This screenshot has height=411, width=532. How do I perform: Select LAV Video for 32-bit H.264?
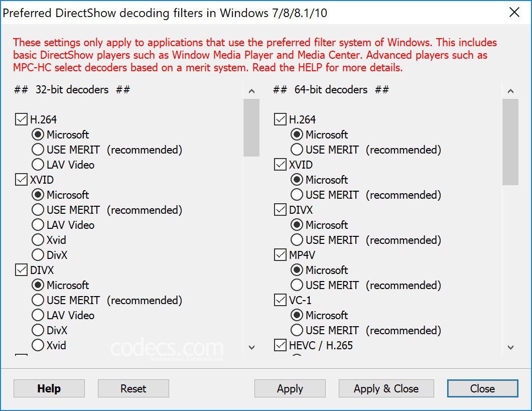tap(38, 164)
